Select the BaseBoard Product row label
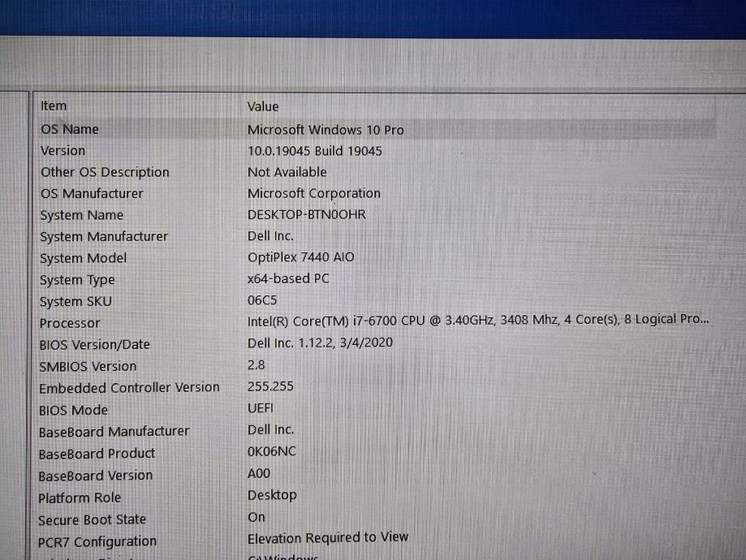Screen dimensions: 746x560 point(97,454)
